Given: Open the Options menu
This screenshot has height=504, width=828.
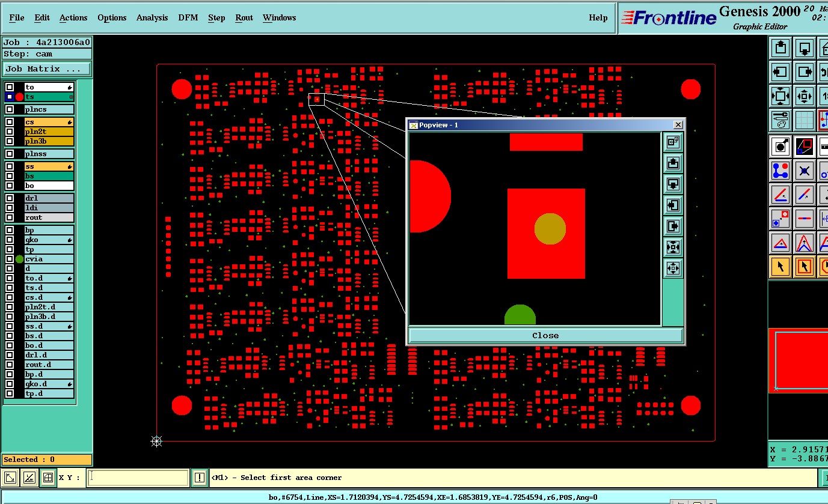Looking at the screenshot, I should [112, 17].
